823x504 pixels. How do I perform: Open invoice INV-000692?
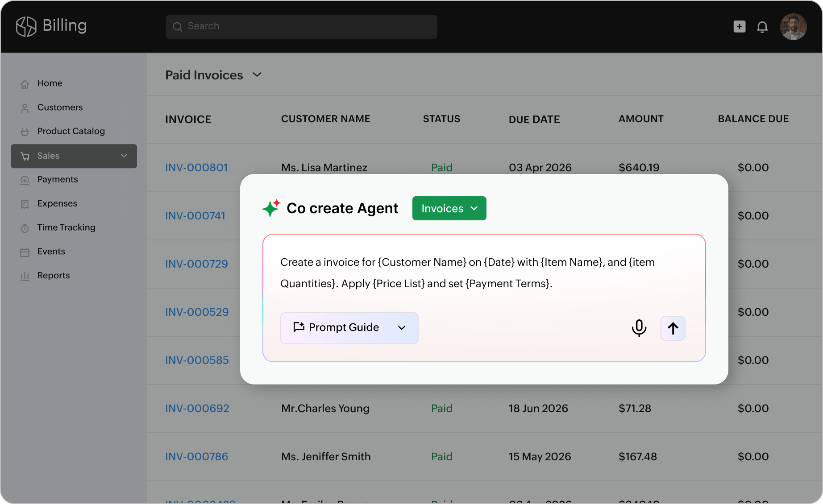(x=197, y=409)
